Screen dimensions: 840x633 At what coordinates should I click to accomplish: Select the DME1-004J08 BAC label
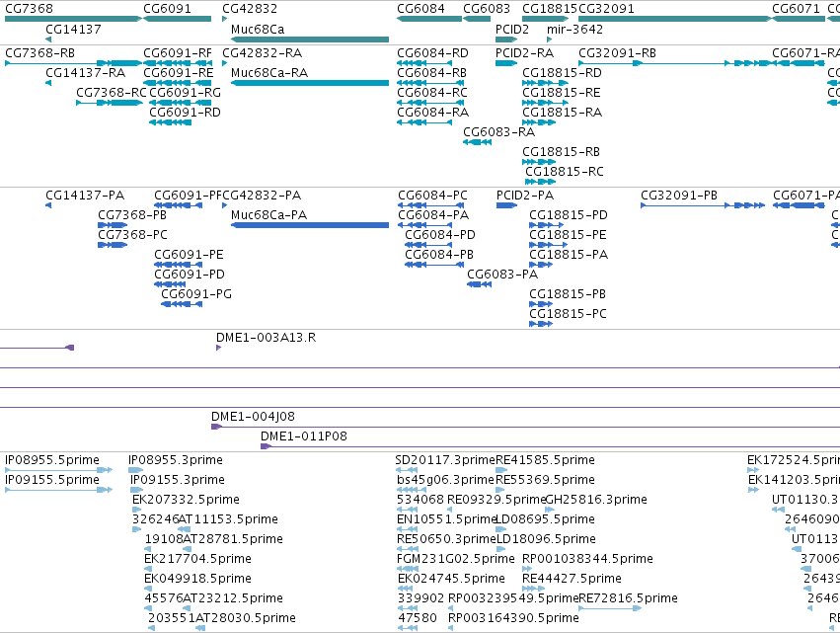pyautogui.click(x=253, y=417)
